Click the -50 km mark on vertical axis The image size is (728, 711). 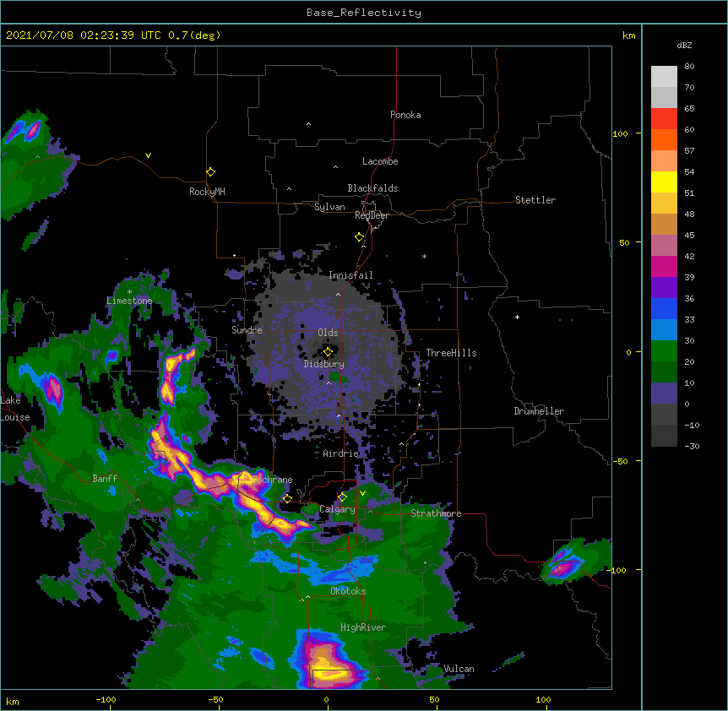coord(620,461)
